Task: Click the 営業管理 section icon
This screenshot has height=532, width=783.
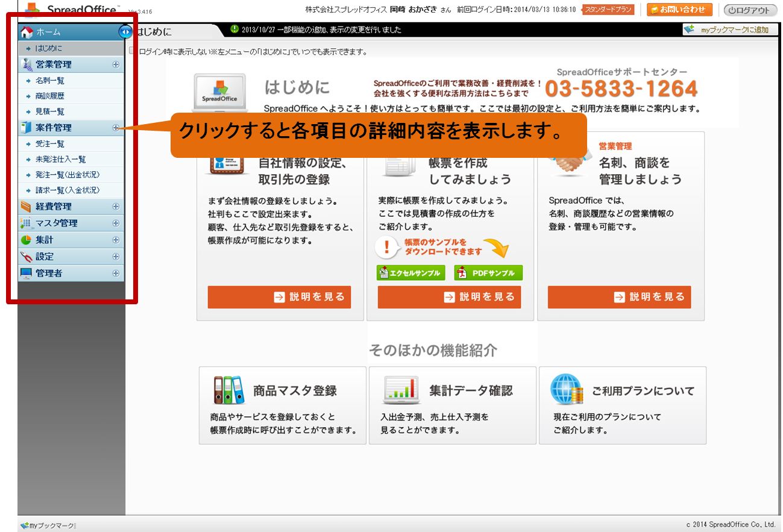Action: [26, 64]
